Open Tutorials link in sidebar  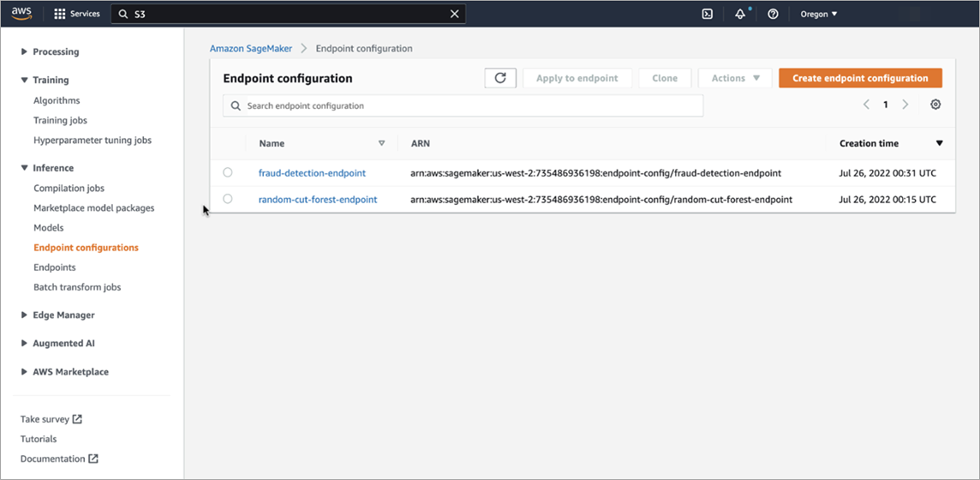tap(39, 439)
